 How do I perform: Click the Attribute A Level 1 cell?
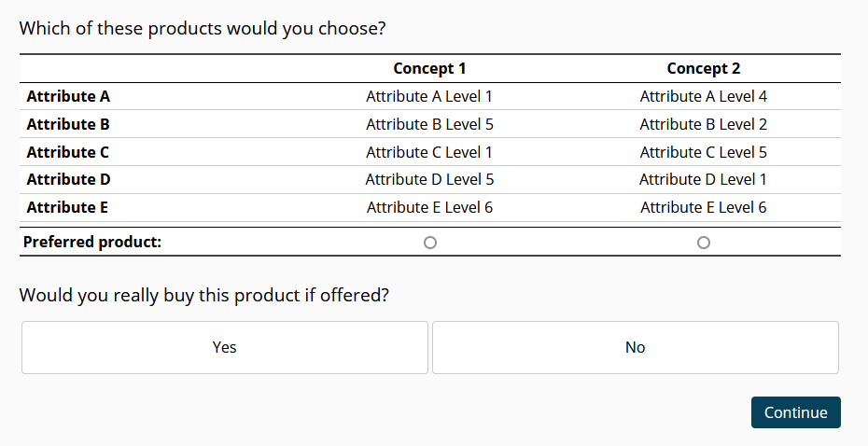[x=429, y=96]
